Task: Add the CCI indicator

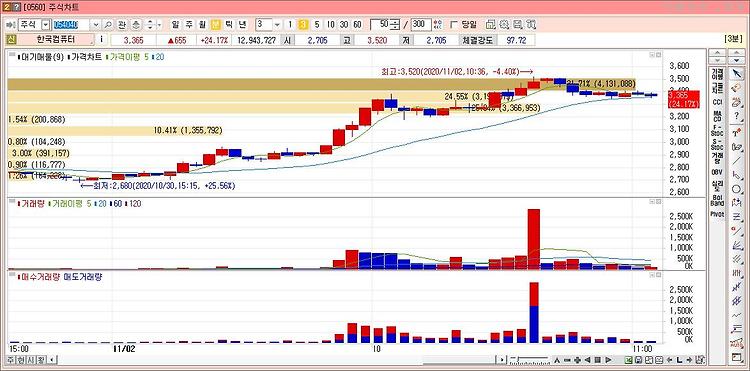Action: 717,102
